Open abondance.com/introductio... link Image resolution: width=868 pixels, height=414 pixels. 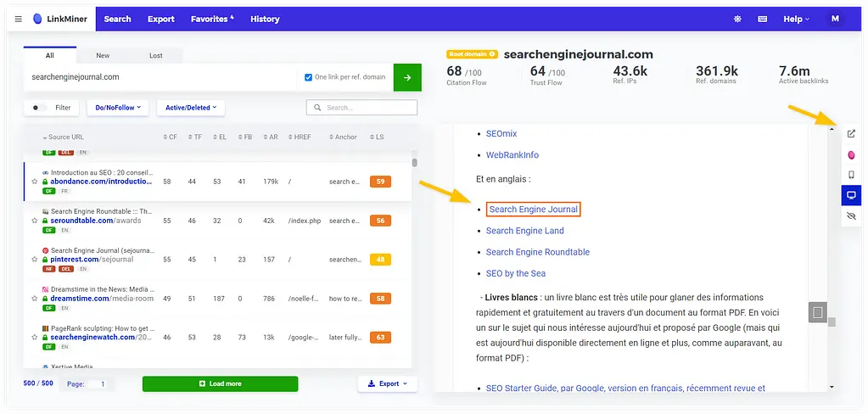point(101,182)
